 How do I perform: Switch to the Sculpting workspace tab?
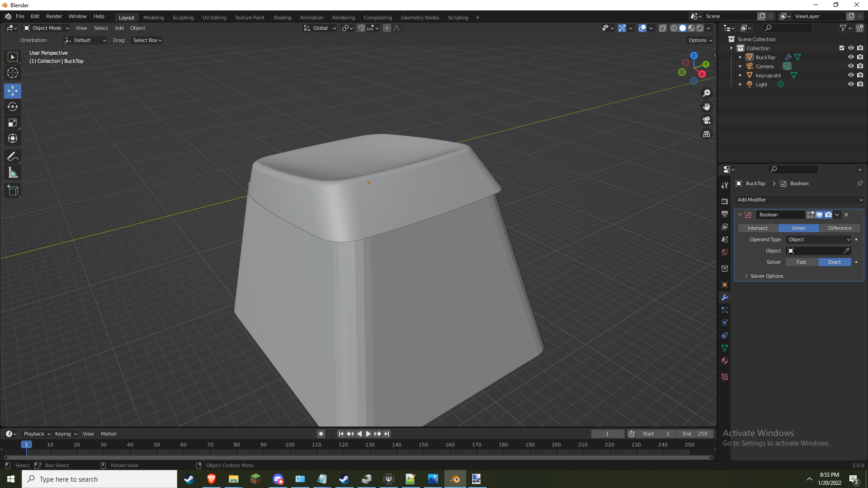click(183, 18)
